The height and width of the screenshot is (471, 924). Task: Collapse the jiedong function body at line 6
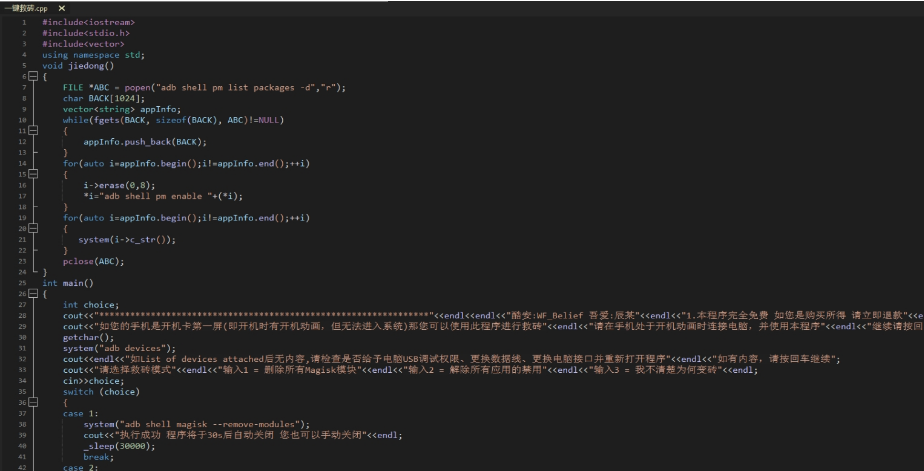[31, 76]
